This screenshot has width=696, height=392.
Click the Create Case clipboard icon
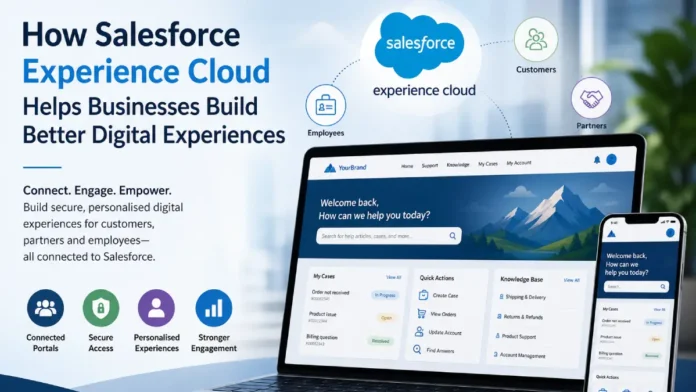[x=423, y=295]
